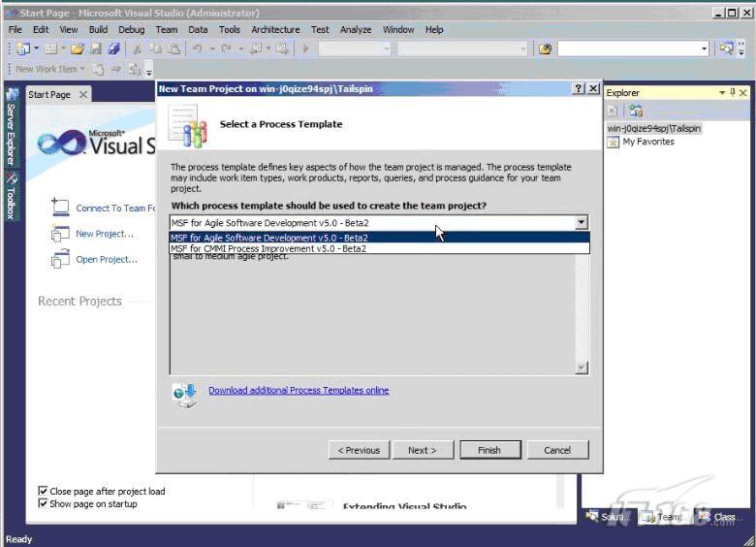Click the Connect To Team Foundation icon
The image size is (756, 547).
[60, 207]
